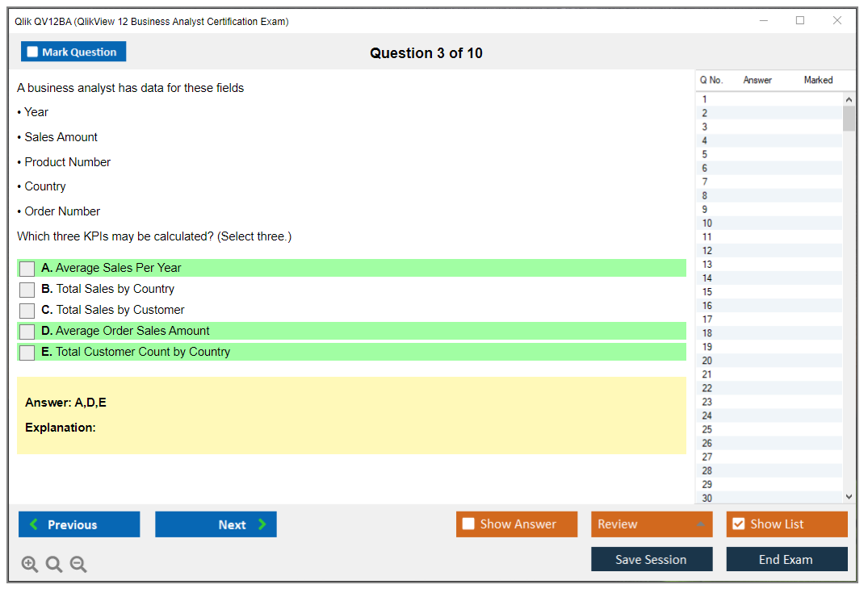Check option B Total Sales by Country
Viewport: 868px width, 593px height.
click(27, 290)
